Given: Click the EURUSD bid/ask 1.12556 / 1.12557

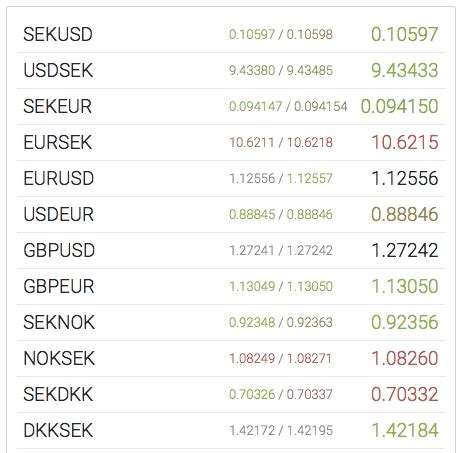Looking at the screenshot, I should [281, 178].
